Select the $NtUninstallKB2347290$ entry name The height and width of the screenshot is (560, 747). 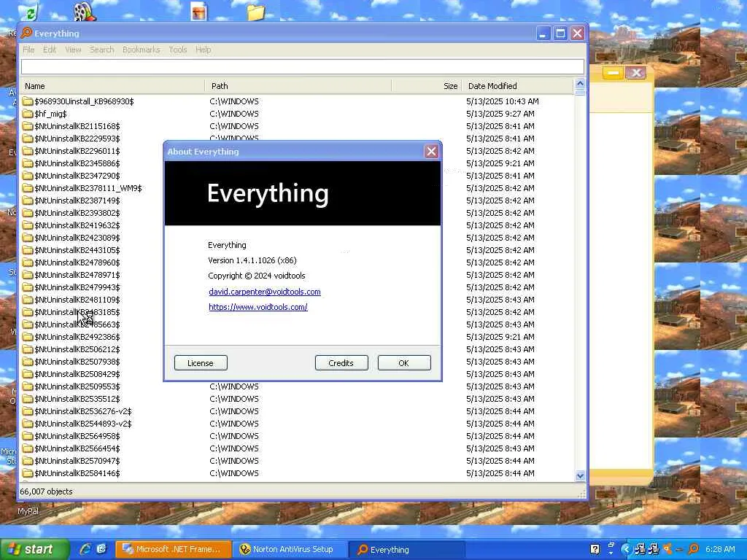(x=77, y=176)
